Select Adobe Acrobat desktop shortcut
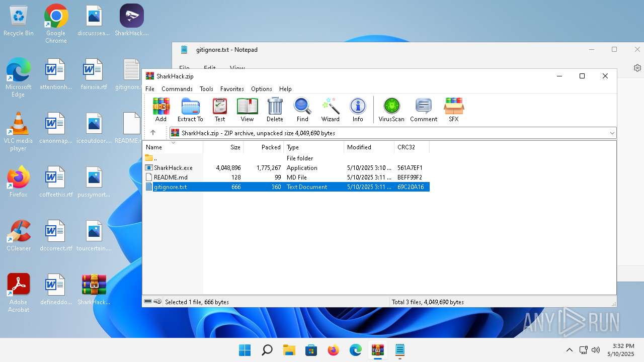The height and width of the screenshot is (362, 644). [x=19, y=293]
